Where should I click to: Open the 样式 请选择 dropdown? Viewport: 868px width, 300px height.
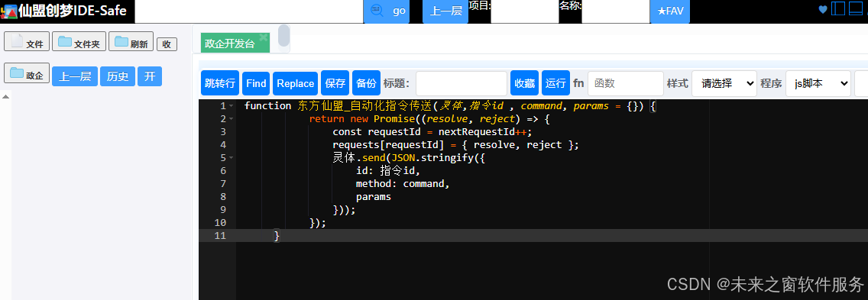point(724,83)
